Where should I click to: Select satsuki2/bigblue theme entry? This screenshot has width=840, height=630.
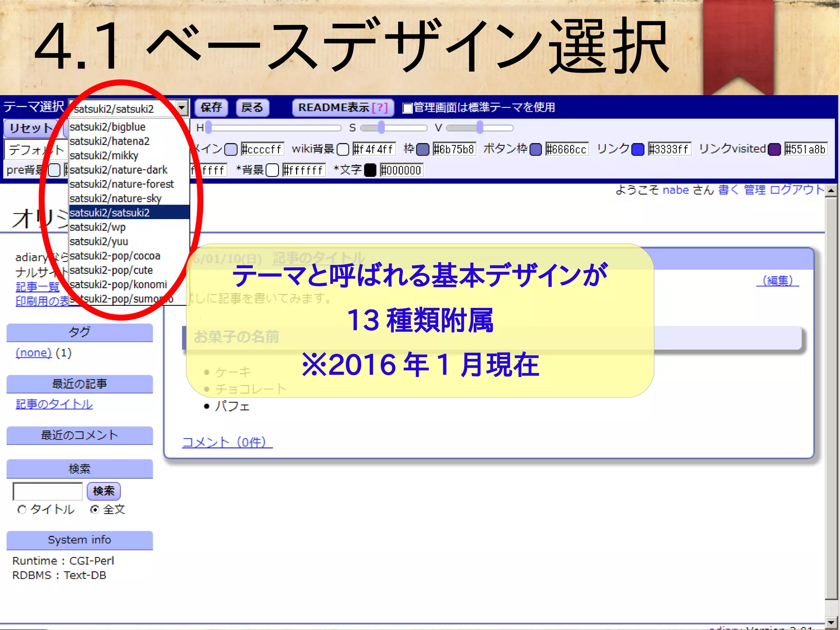pos(107,127)
